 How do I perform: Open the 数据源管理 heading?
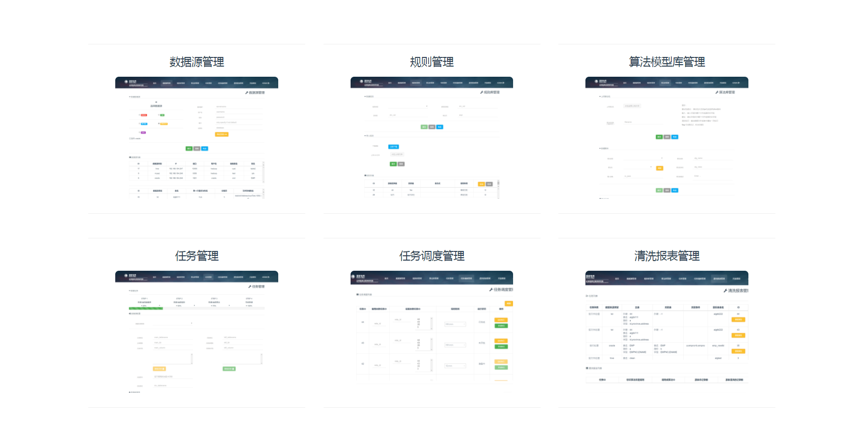(197, 62)
